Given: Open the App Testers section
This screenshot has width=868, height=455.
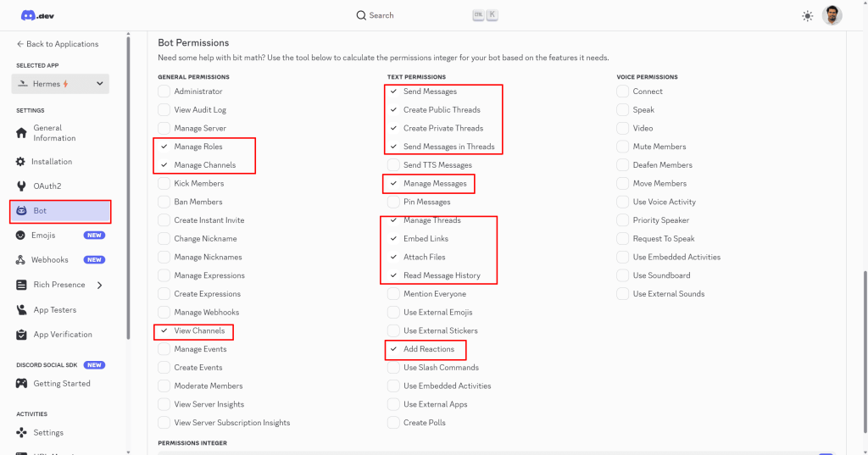Looking at the screenshot, I should coord(54,310).
